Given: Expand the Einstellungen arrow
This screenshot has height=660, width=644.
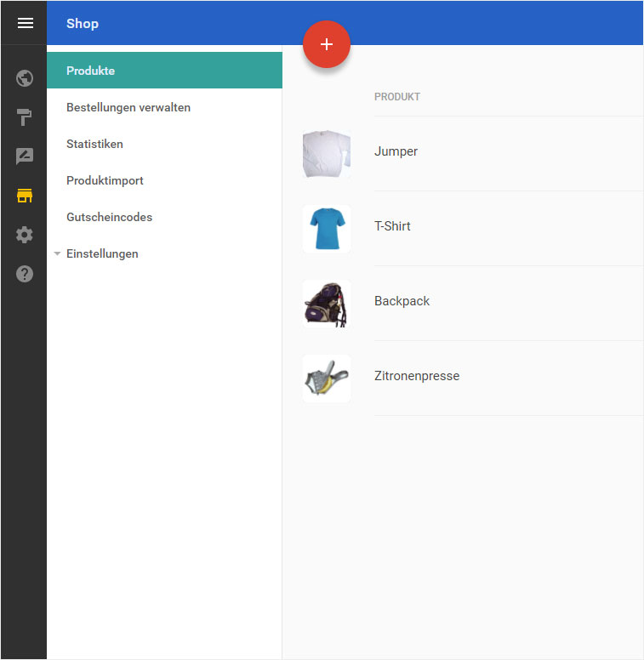Looking at the screenshot, I should [57, 253].
